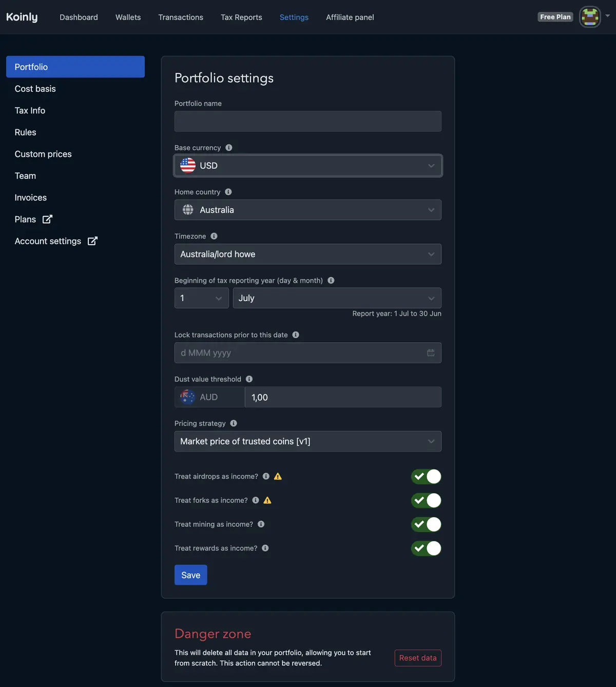This screenshot has height=687, width=616.
Task: Click inside the Portfolio name field
Action: pos(307,121)
